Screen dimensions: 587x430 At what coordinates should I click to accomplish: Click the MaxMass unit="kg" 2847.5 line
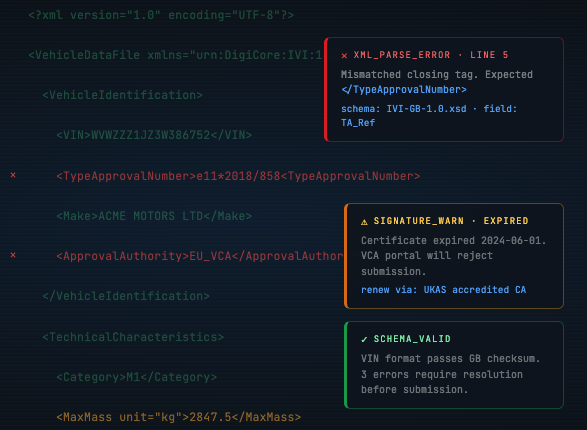179,417
